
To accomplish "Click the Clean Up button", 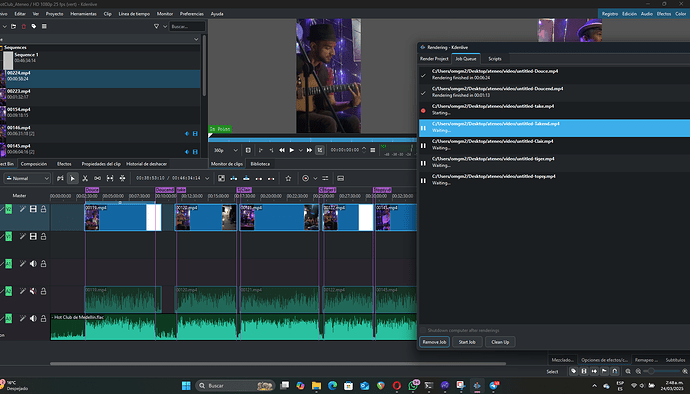I will tap(500, 342).
